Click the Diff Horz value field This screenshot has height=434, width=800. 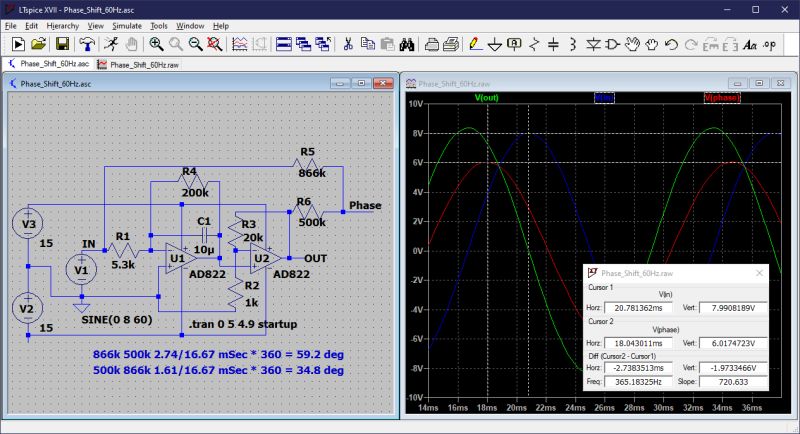638,368
